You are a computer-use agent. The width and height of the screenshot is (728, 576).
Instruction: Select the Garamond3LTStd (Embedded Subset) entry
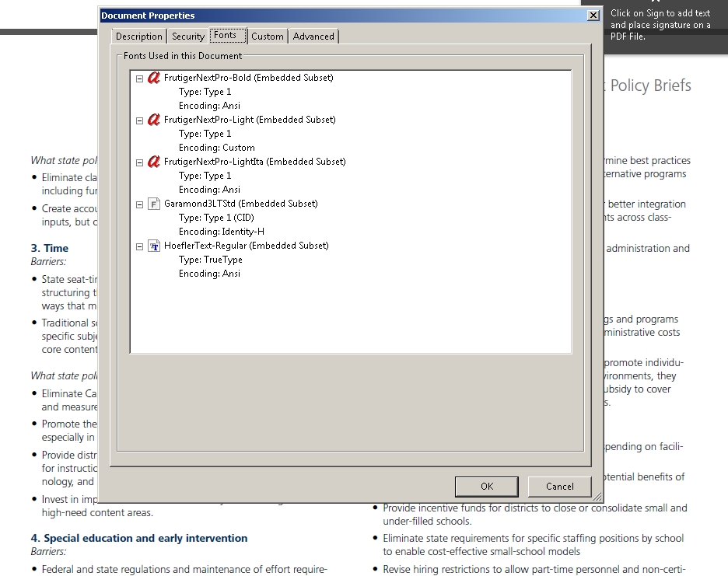240,204
